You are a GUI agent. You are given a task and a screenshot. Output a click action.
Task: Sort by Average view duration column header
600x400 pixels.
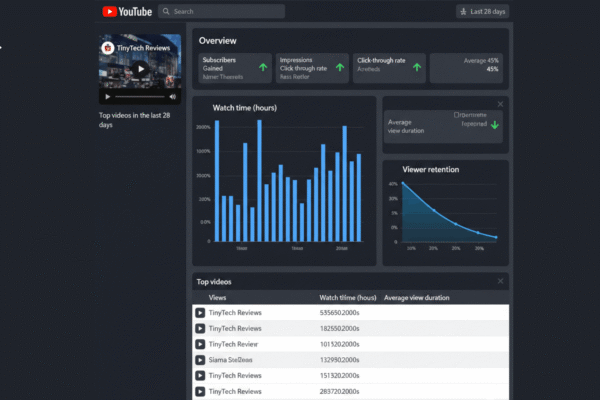[x=417, y=298]
